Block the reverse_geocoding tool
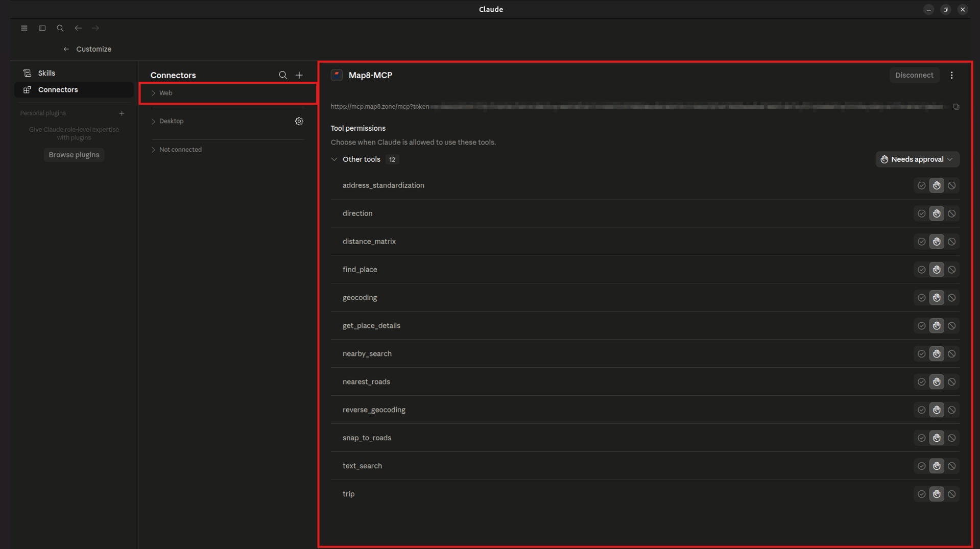The width and height of the screenshot is (980, 549). coord(952,410)
